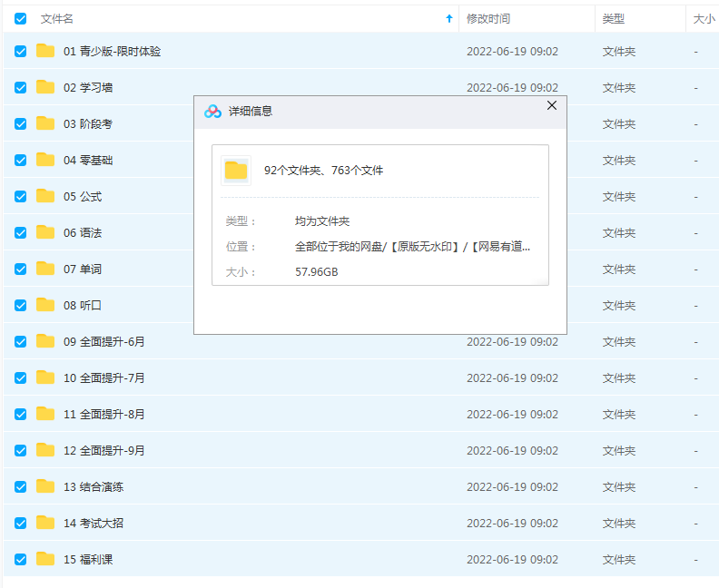Click the 04 零基础 folder icon
Screen dimensions: 719x588
click(x=45, y=159)
